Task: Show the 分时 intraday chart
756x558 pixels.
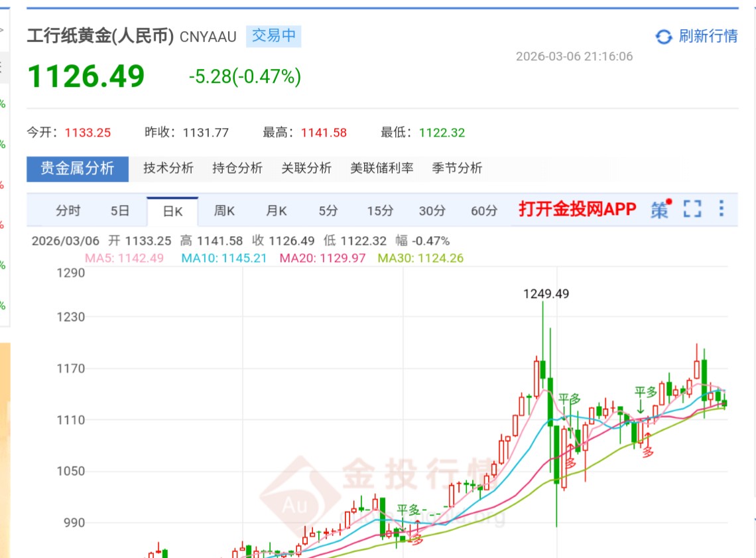Action: click(68, 211)
